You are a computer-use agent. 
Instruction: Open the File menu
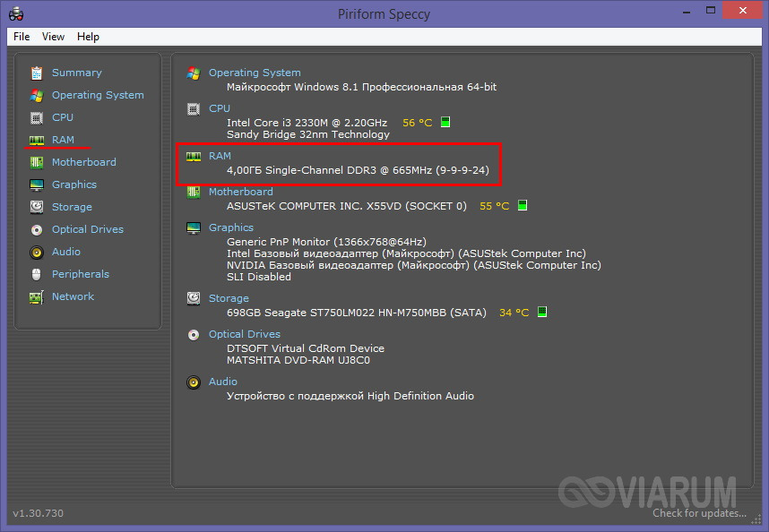[22, 37]
